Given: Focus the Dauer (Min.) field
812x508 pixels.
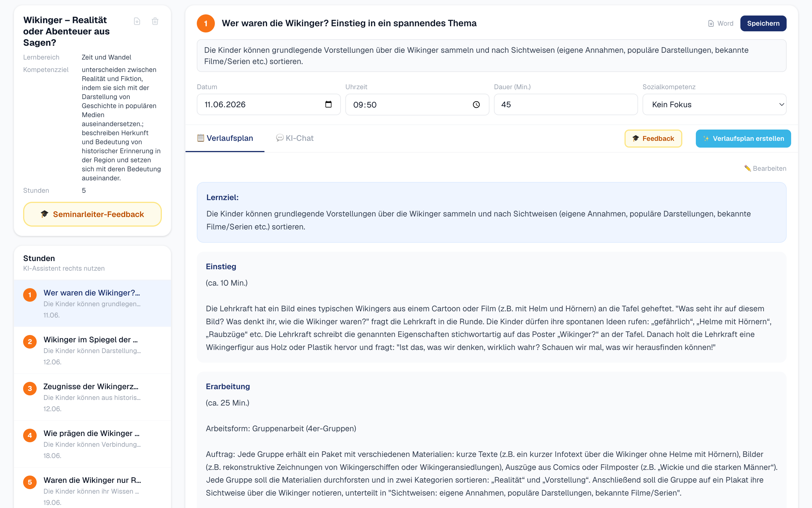Looking at the screenshot, I should 566,104.
